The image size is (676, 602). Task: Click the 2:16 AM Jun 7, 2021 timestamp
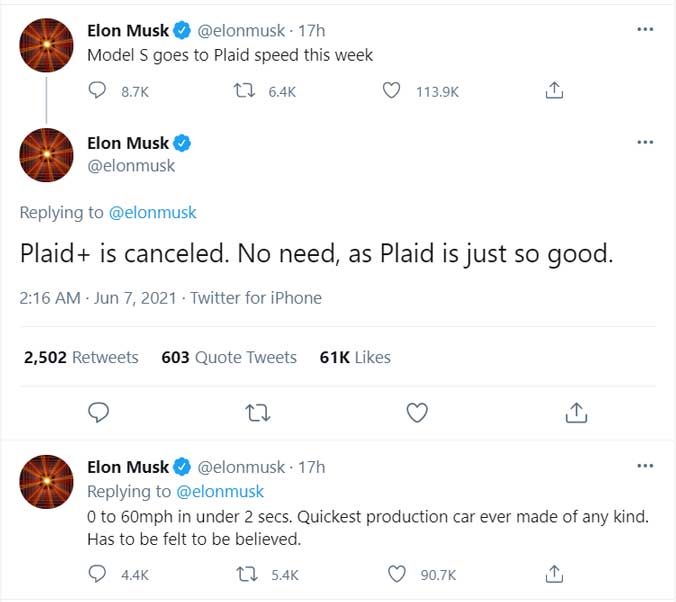coord(98,298)
